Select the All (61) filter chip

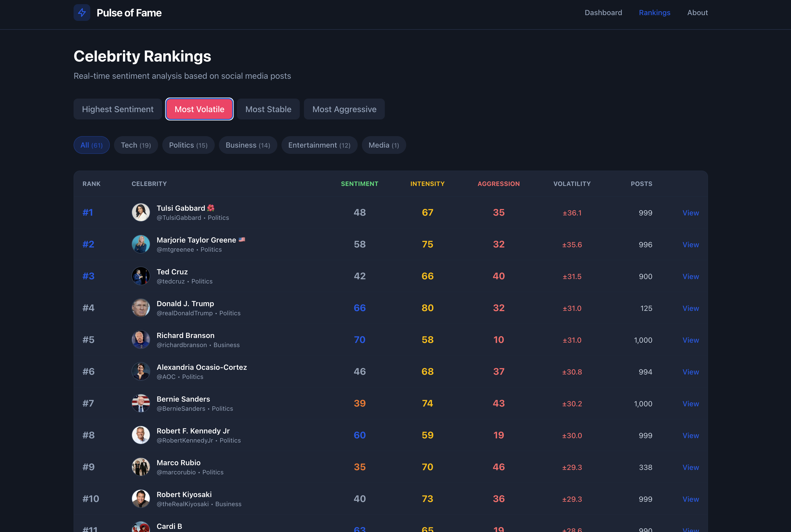point(91,145)
